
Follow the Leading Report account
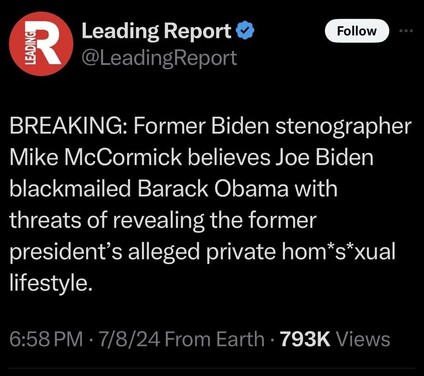click(357, 31)
